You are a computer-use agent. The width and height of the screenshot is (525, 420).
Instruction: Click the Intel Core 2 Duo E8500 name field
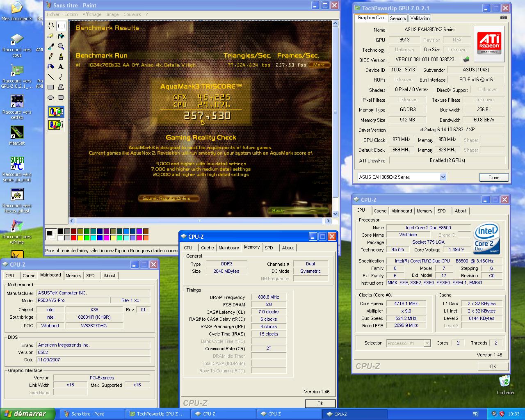[x=428, y=228]
